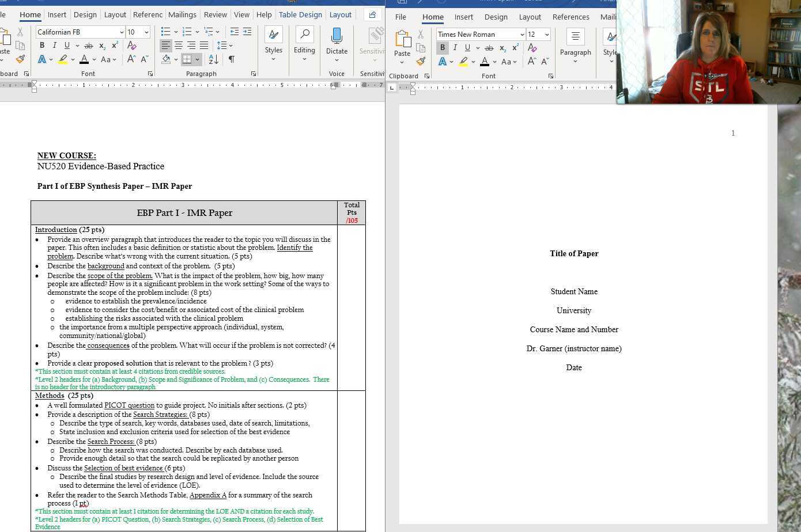
Task: Toggle the Show Paragraph Marks icon
Action: (231, 59)
